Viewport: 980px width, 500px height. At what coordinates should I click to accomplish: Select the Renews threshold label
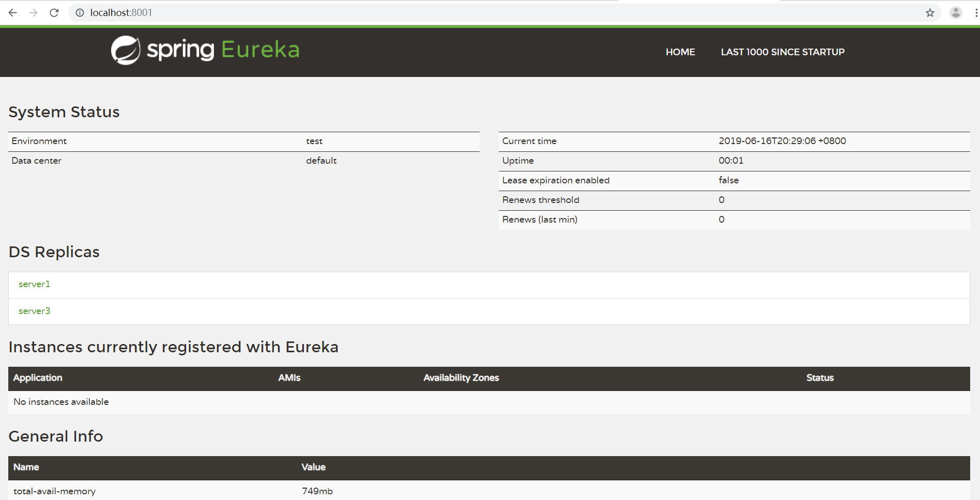click(541, 200)
